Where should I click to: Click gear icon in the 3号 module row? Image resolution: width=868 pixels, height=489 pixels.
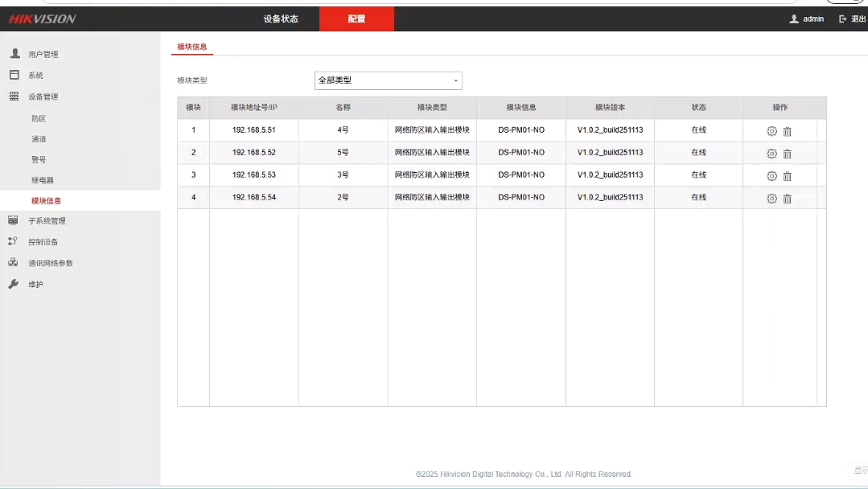point(771,176)
